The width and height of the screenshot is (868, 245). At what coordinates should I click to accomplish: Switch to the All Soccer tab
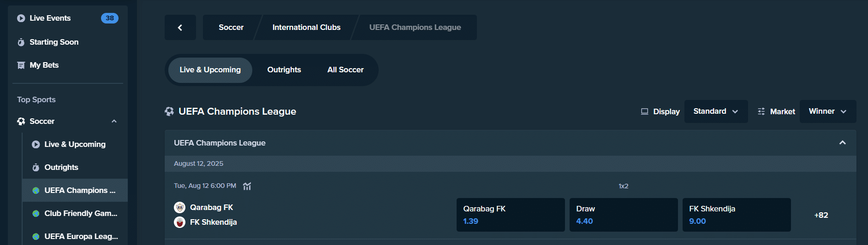(x=345, y=70)
